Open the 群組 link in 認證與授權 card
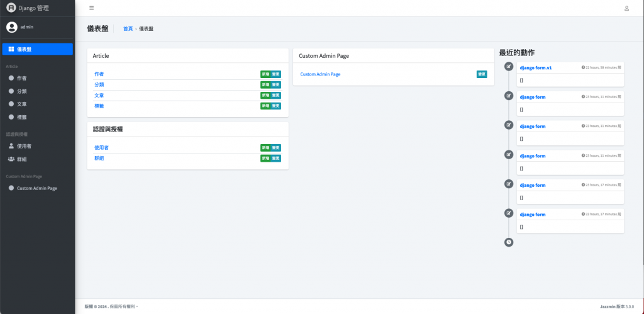The image size is (644, 314). coord(99,158)
